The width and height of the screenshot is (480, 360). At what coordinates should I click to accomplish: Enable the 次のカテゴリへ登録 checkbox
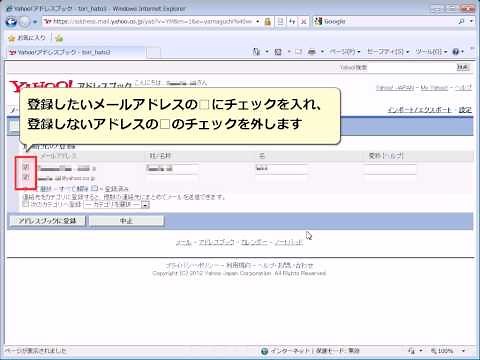[25, 204]
